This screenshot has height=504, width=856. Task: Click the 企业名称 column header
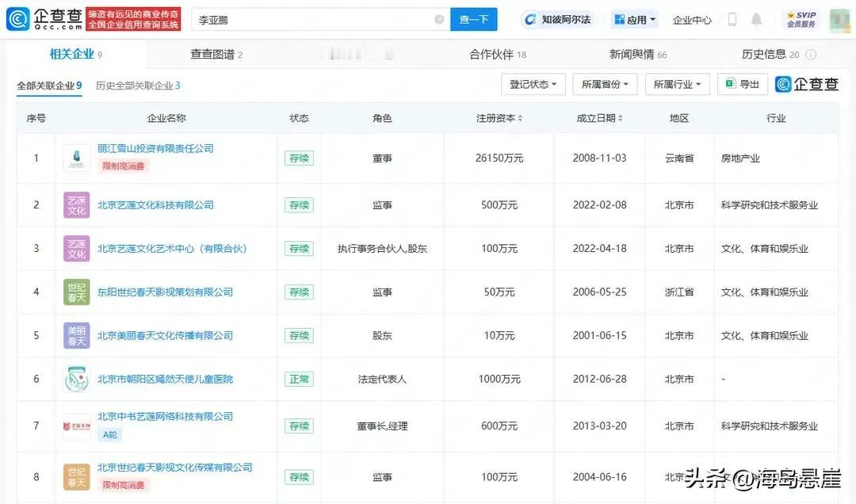tap(166, 118)
